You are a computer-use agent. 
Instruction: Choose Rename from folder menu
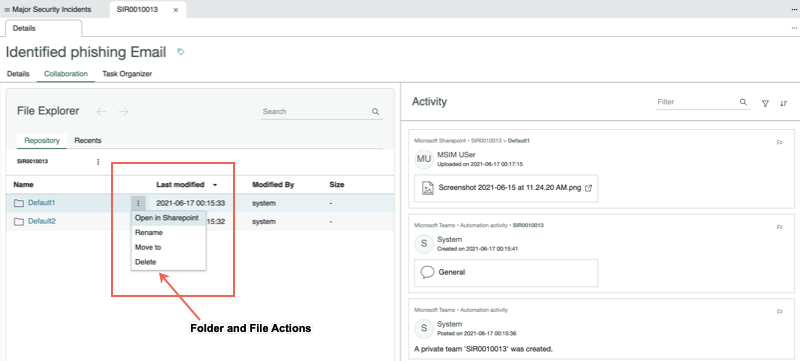[168, 233]
